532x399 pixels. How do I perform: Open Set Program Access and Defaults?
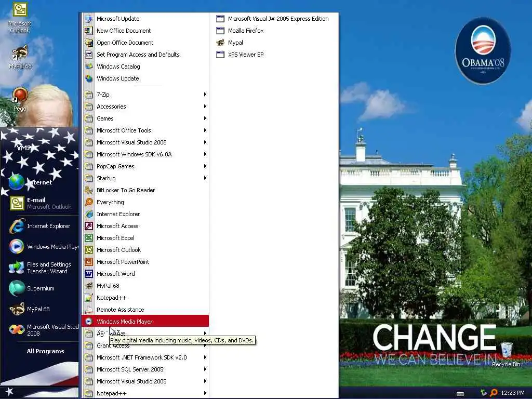point(145,54)
